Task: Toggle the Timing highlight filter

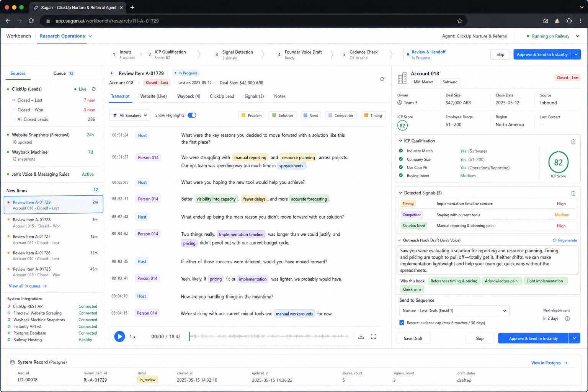Action: [373, 115]
